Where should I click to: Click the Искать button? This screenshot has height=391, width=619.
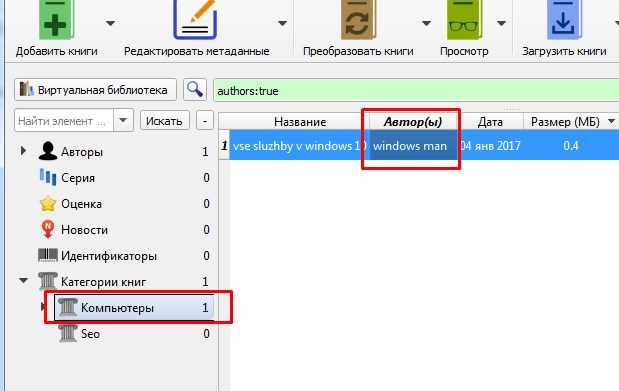pyautogui.click(x=164, y=120)
